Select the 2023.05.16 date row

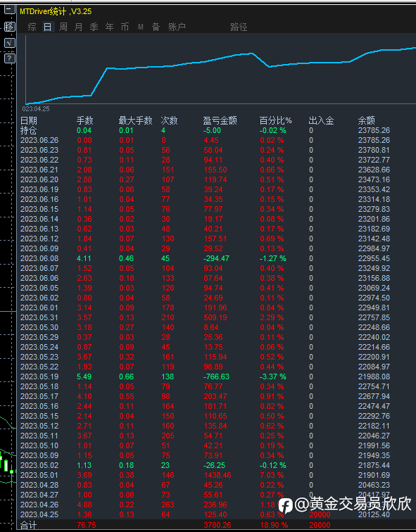(x=39, y=406)
